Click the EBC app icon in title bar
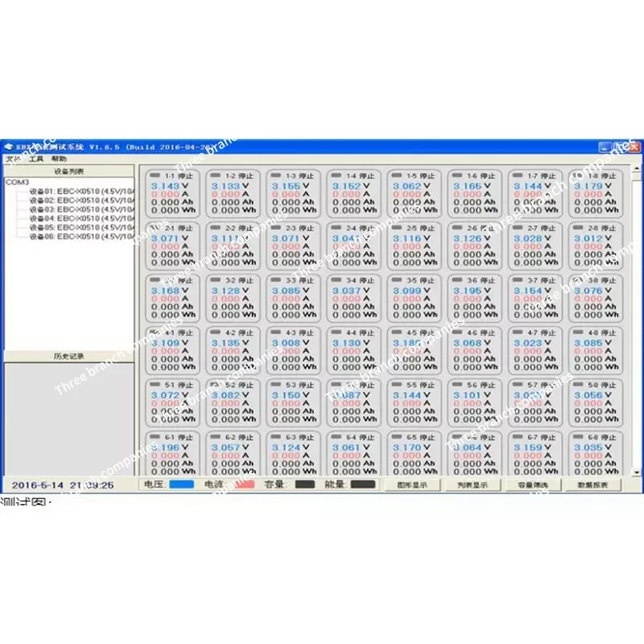 [9, 147]
